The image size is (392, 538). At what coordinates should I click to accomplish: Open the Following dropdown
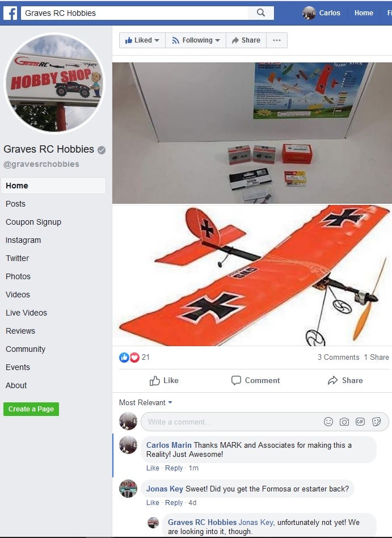point(196,40)
